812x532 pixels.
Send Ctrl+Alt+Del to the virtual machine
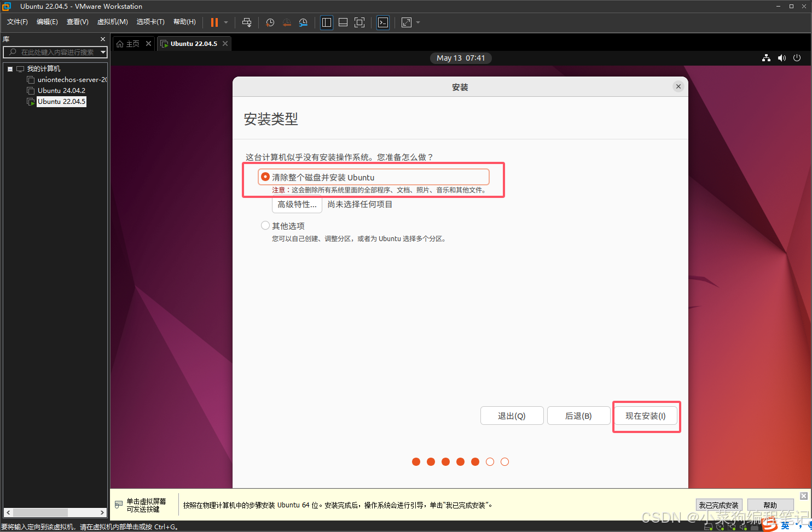(247, 22)
